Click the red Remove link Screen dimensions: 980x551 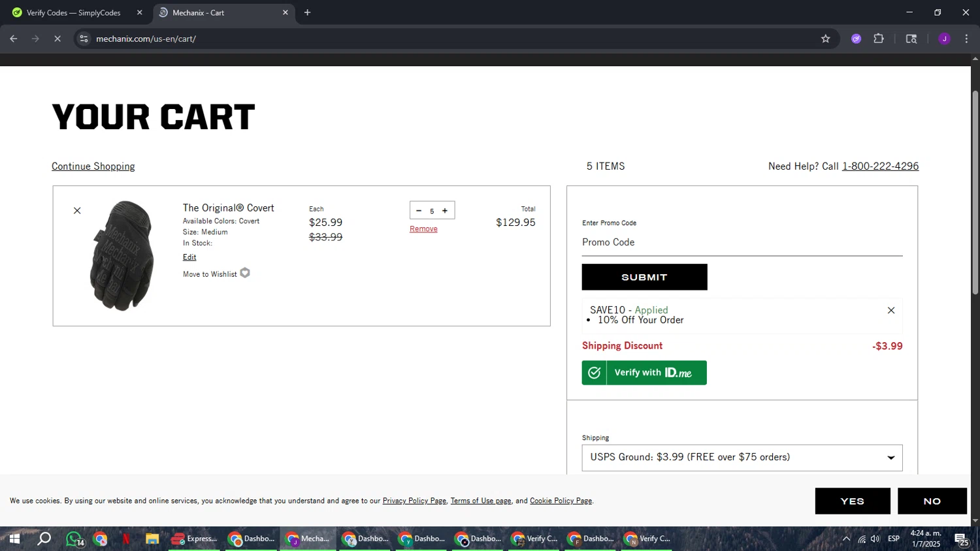pyautogui.click(x=423, y=228)
